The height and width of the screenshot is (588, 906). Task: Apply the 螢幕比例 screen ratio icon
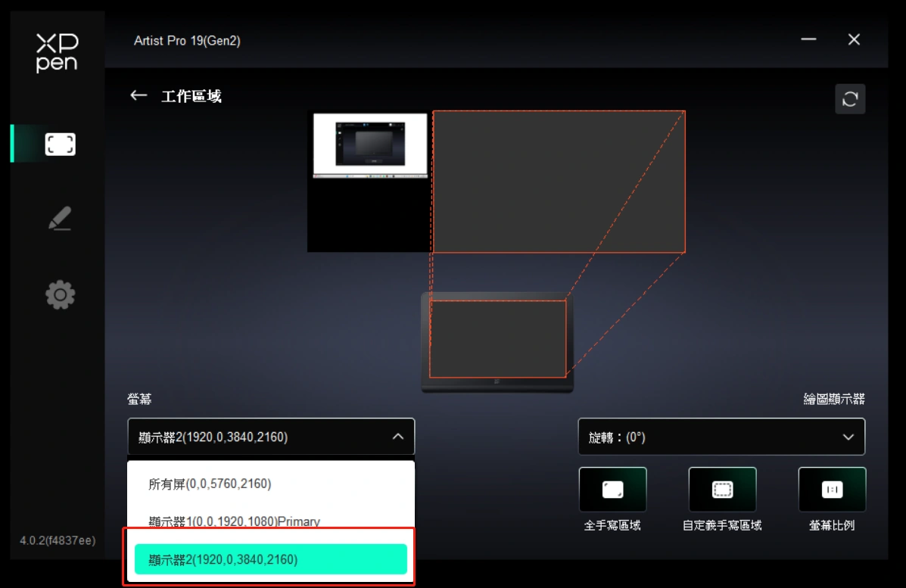tap(832, 490)
